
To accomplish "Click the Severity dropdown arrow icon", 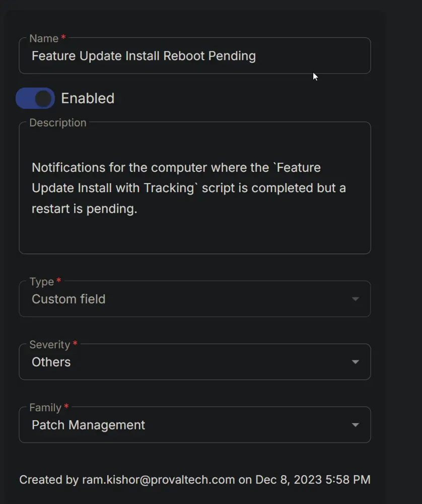I will [x=355, y=362].
